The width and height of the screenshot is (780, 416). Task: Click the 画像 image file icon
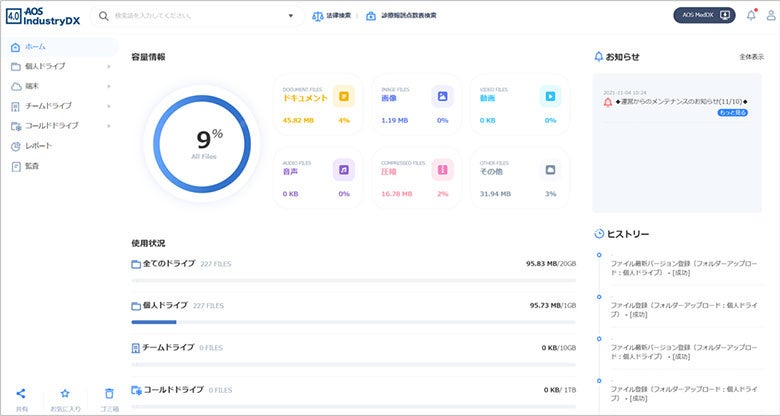[x=442, y=97]
